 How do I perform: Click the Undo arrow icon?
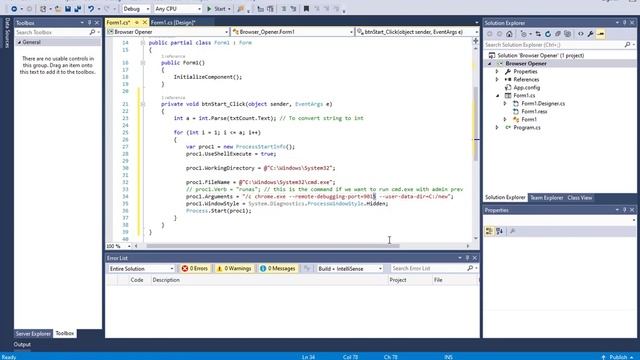(91, 9)
